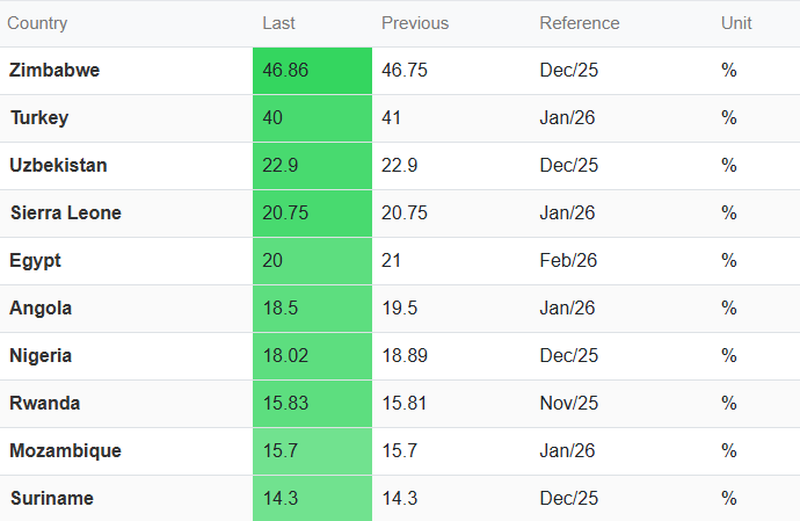Sort by the Country column header
The width and height of the screenshot is (800, 521).
point(37,23)
